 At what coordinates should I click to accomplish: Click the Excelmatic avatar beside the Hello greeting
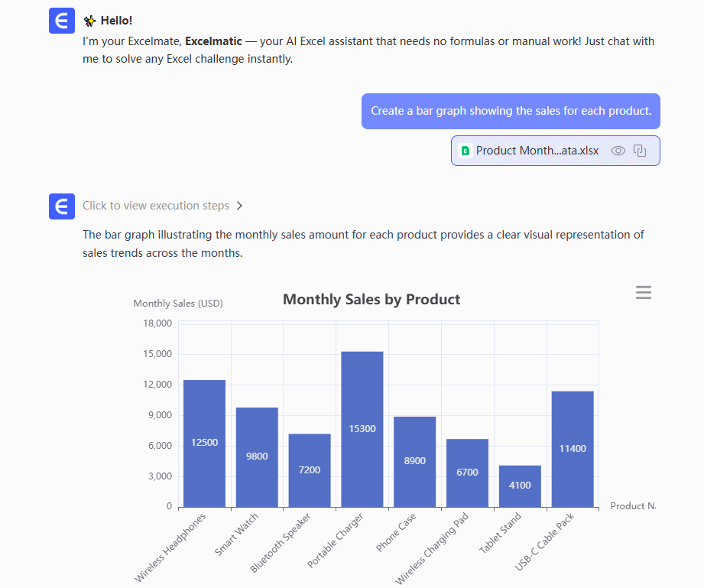[x=62, y=21]
